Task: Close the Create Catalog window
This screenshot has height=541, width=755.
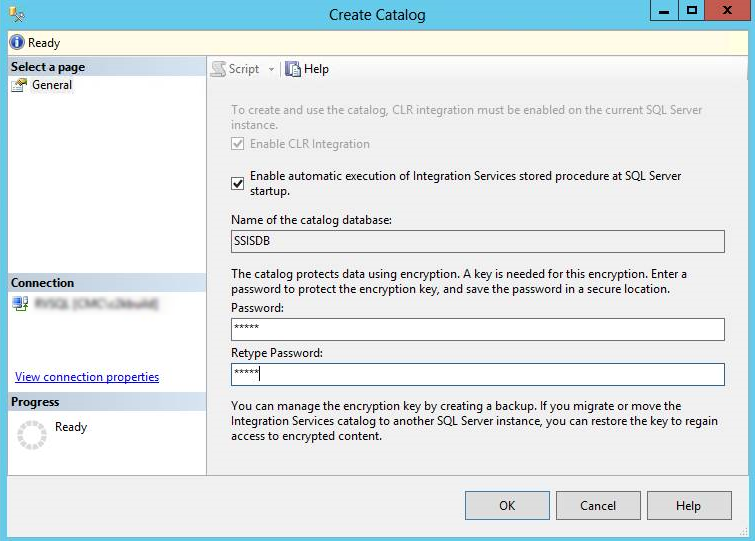Action: coord(727,11)
